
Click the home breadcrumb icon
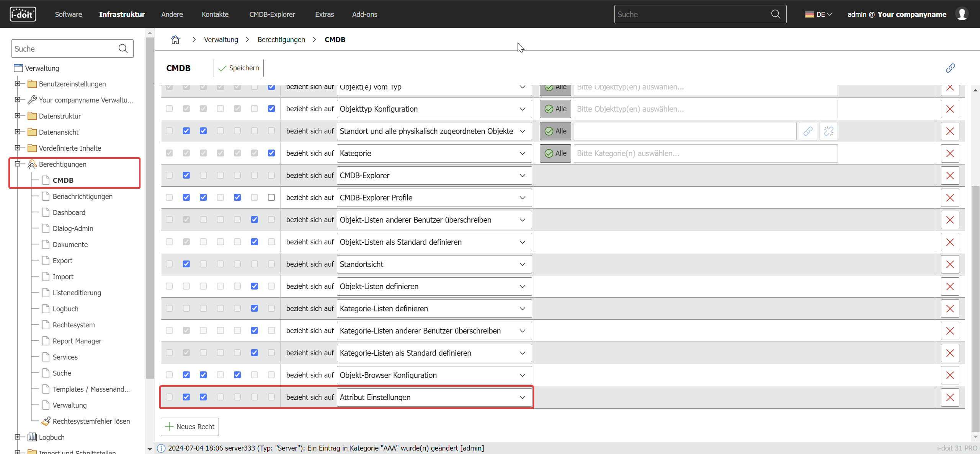pos(175,39)
